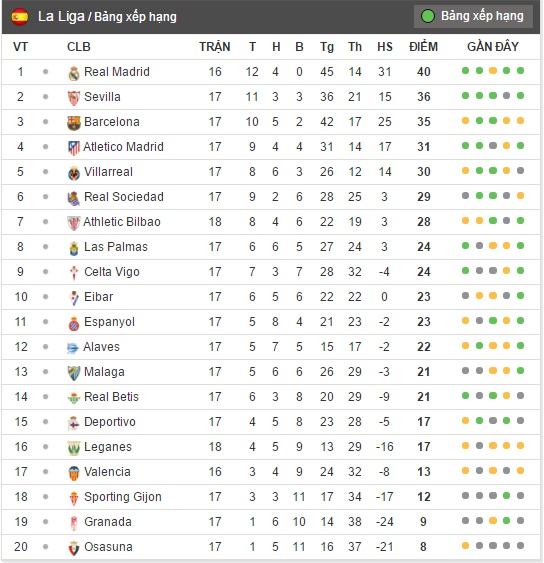Open the Sporting Gijon team link

(x=123, y=497)
